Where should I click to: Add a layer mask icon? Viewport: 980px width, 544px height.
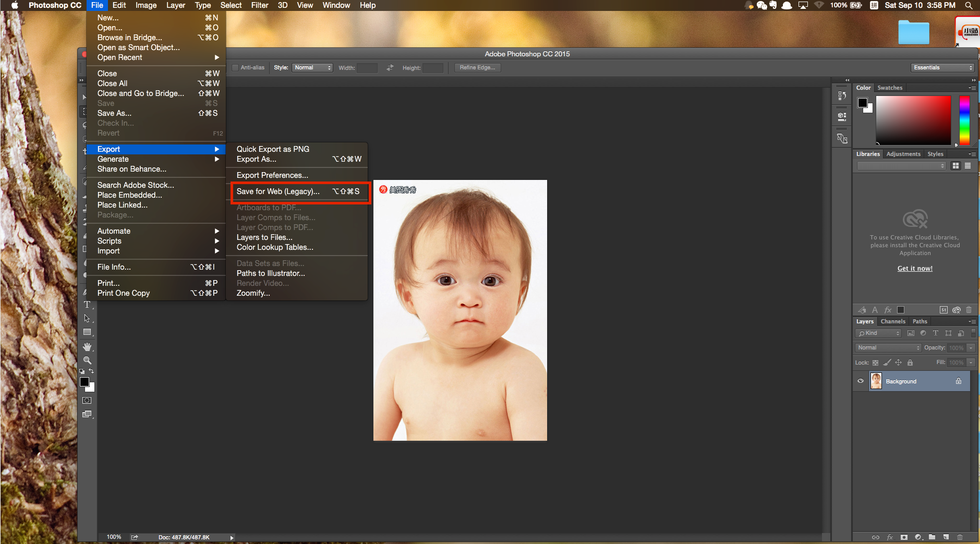click(x=904, y=537)
